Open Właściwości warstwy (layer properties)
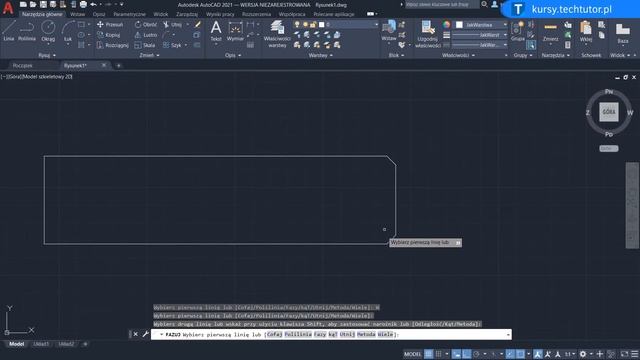The width and height of the screenshot is (640, 360). coord(277,34)
